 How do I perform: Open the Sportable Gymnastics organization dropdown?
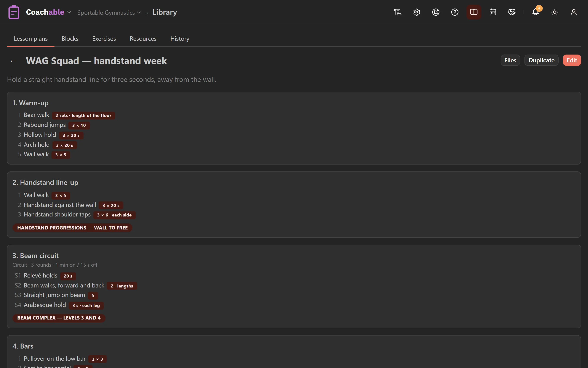[x=109, y=12]
